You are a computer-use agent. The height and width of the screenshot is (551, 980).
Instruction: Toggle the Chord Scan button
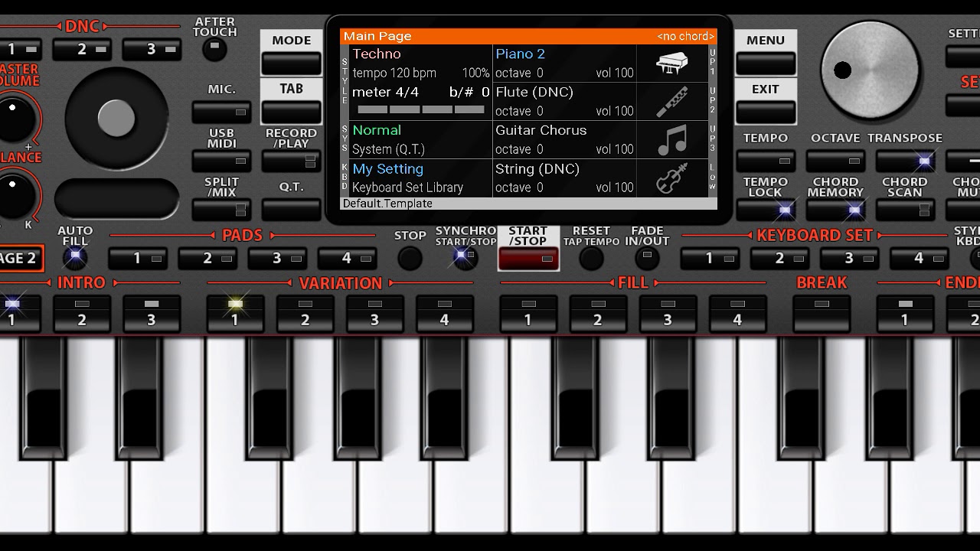[x=905, y=209]
